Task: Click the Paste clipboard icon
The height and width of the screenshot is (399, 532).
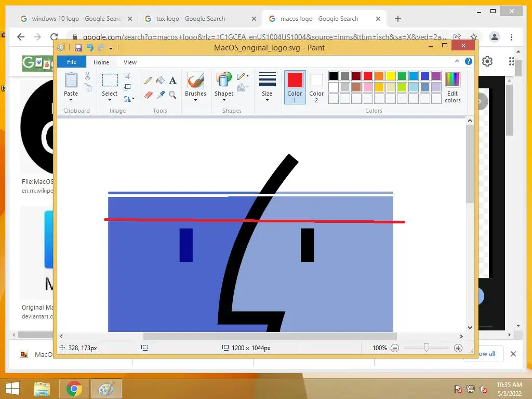Action: [71, 81]
